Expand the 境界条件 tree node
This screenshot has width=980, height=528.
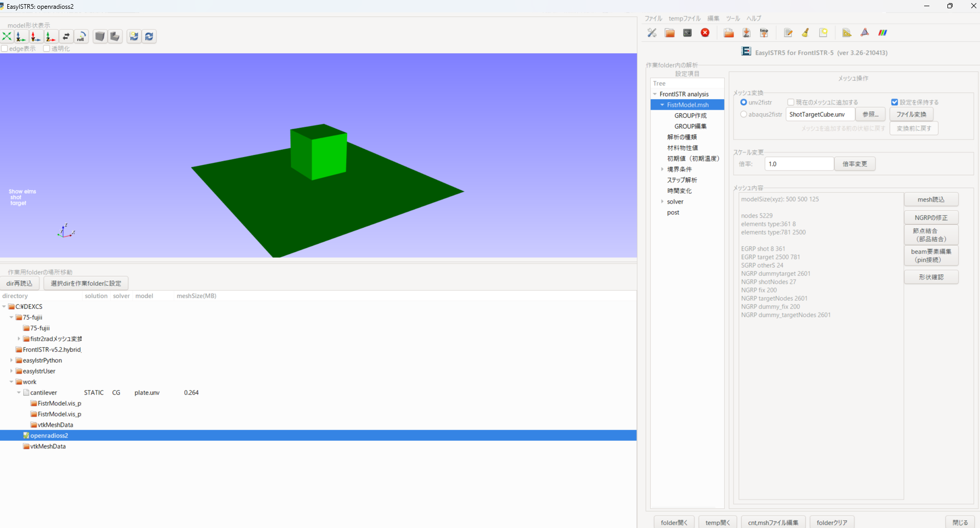tap(662, 169)
